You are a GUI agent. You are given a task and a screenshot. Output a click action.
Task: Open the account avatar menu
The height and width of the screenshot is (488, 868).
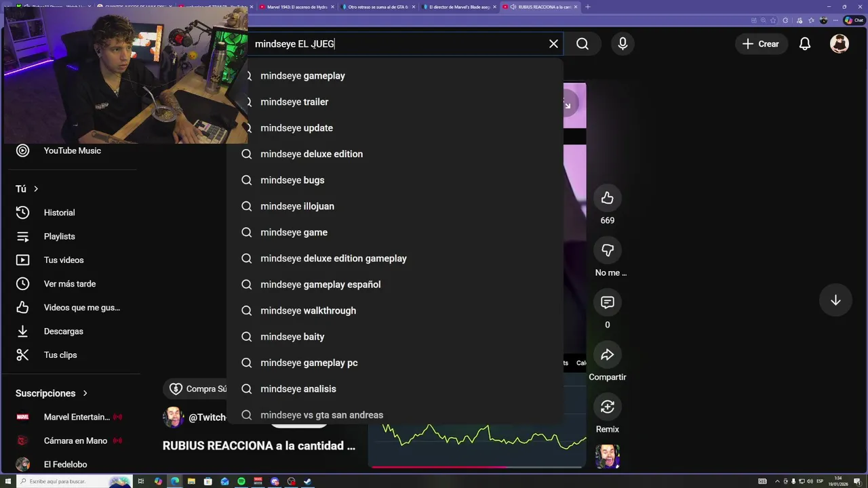pyautogui.click(x=840, y=43)
